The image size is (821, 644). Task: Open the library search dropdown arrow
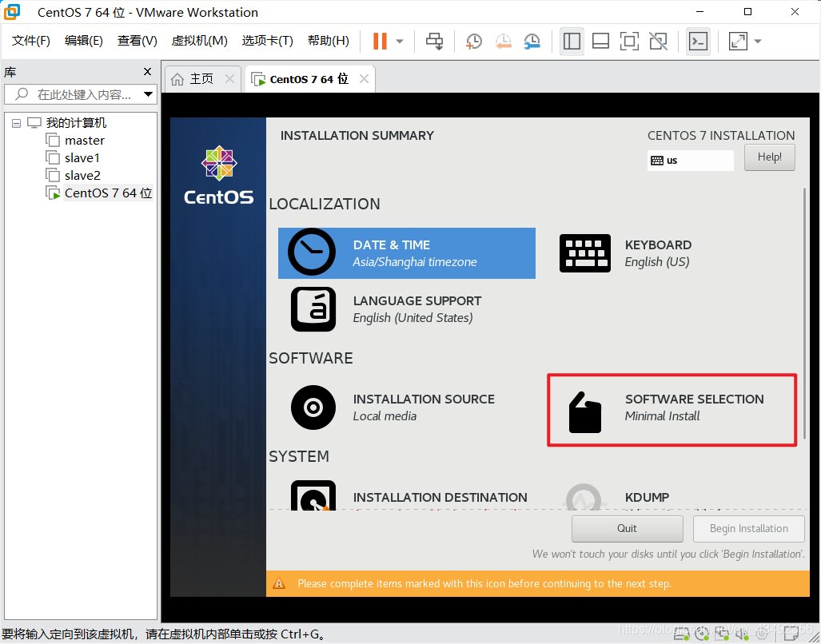coord(149,95)
